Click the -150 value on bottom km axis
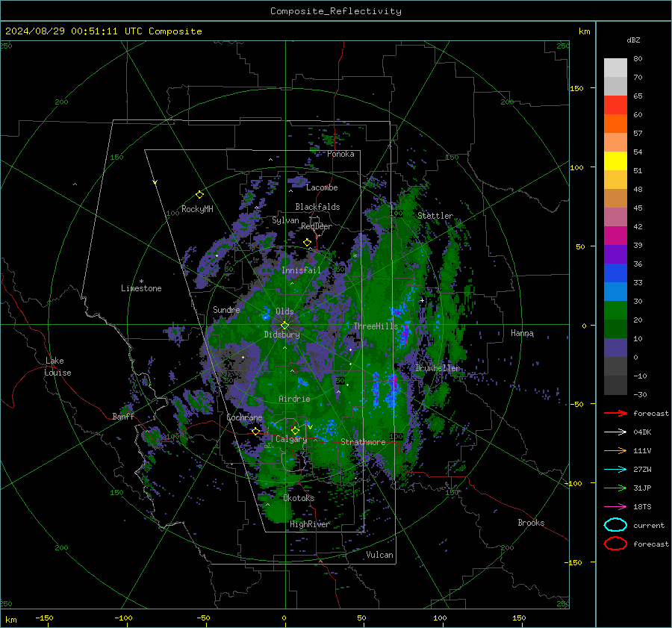 pos(44,618)
